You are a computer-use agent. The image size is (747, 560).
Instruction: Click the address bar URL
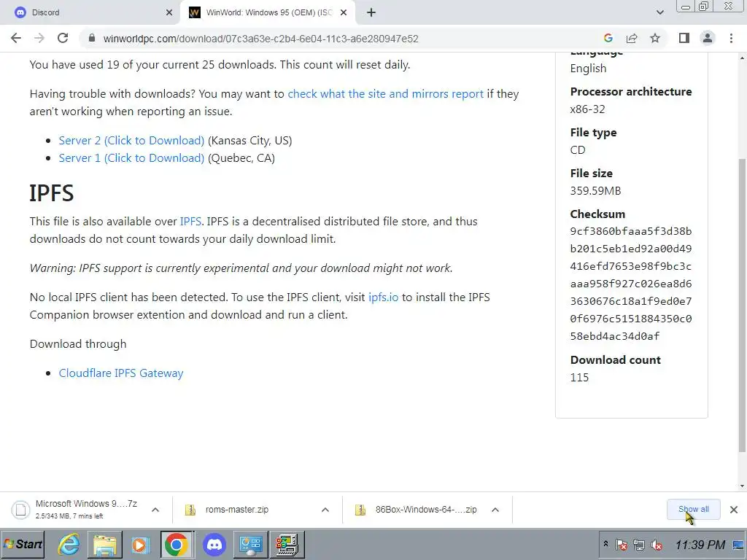260,39
